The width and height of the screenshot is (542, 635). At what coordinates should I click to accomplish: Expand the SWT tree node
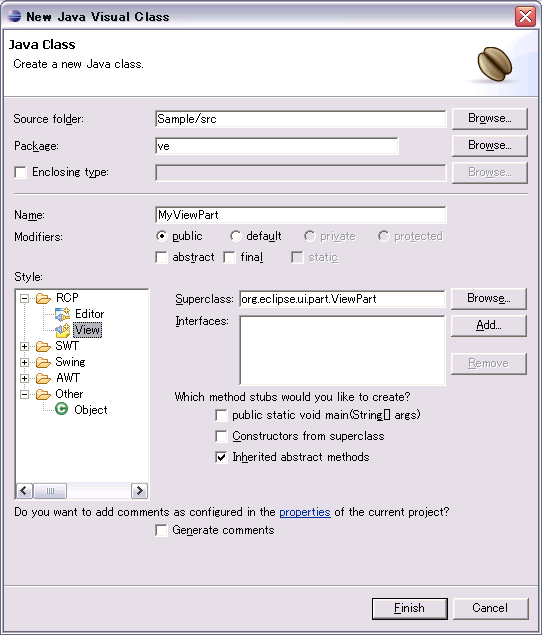pyautogui.click(x=24, y=346)
